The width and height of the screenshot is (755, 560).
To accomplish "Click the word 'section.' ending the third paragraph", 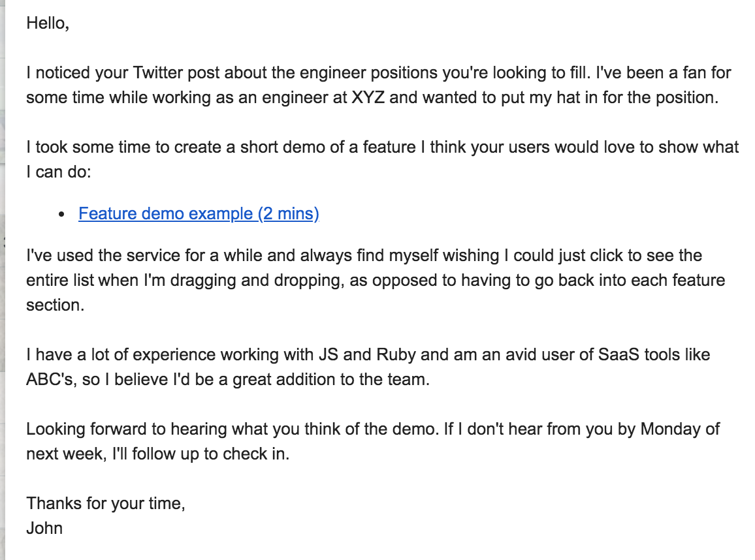I will (55, 305).
